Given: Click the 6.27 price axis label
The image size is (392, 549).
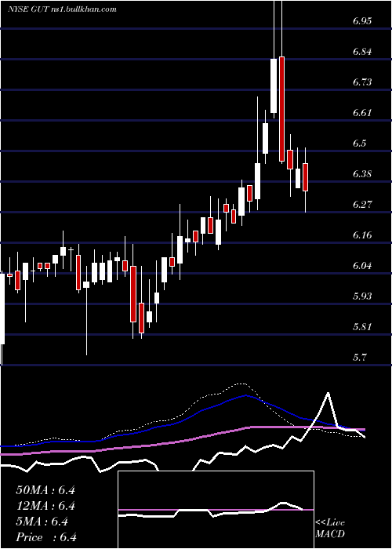Looking at the screenshot, I should click(362, 204).
